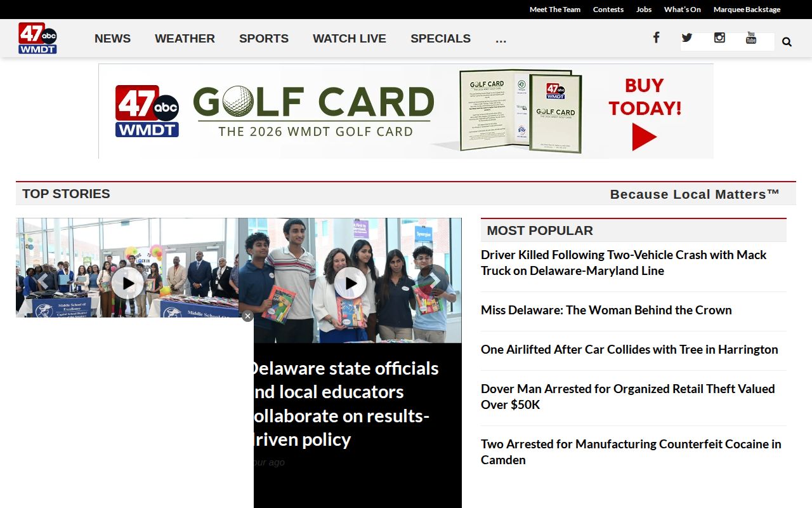Viewport: 812px width, 508px height.
Task: Click the MOST POPULAR heading
Action: [540, 231]
